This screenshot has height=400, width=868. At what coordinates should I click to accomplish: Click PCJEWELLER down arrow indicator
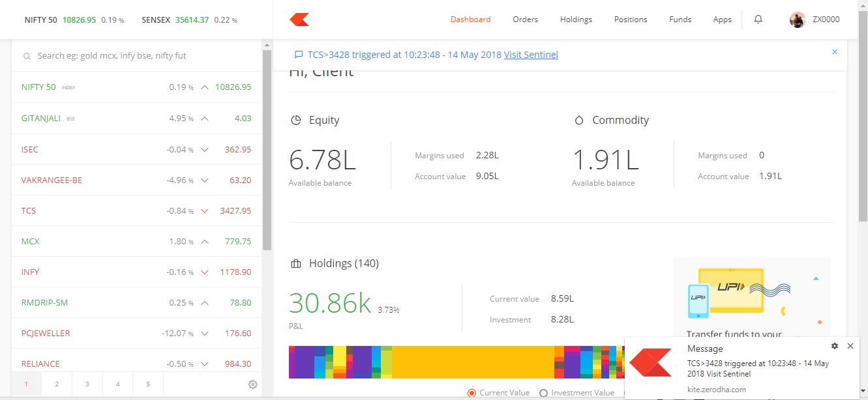(205, 334)
